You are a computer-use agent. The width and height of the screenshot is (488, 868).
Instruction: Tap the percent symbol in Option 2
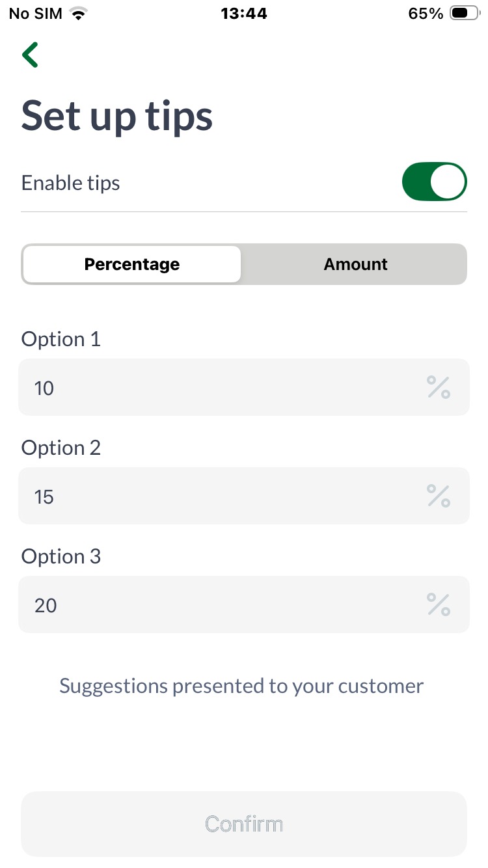pos(438,496)
